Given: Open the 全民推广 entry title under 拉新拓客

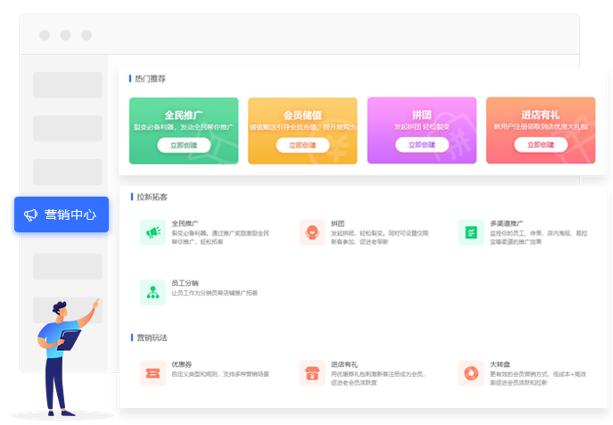Looking at the screenshot, I should pos(185,224).
